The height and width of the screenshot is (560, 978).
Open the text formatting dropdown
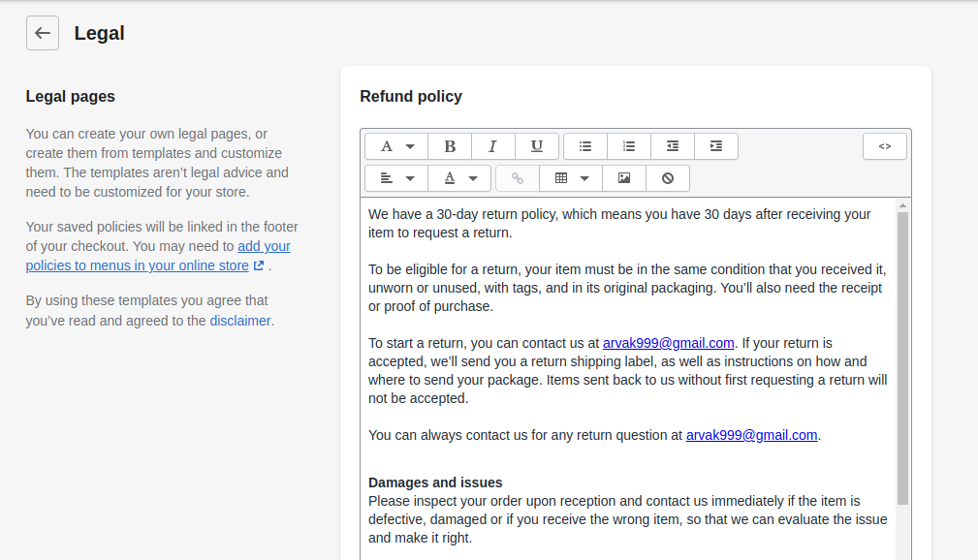click(396, 146)
